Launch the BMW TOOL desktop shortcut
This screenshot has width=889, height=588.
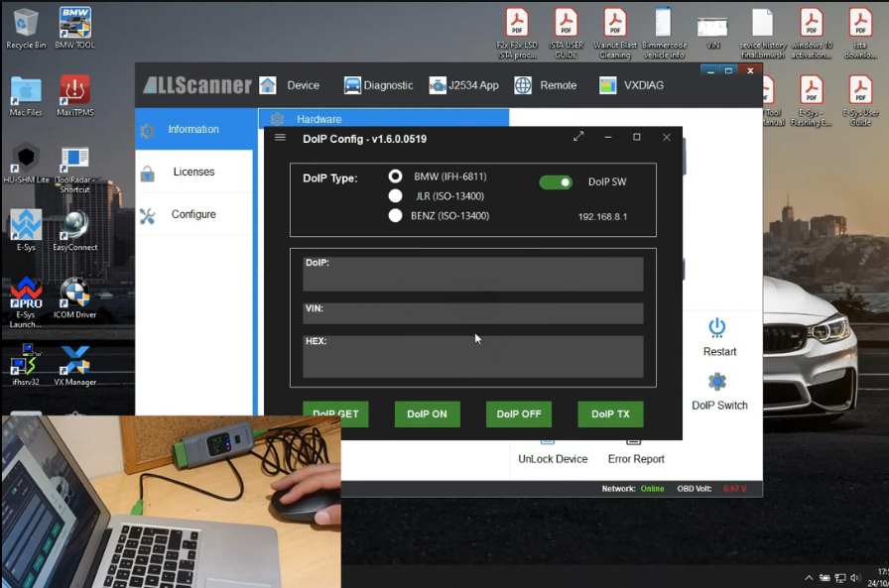(x=74, y=29)
